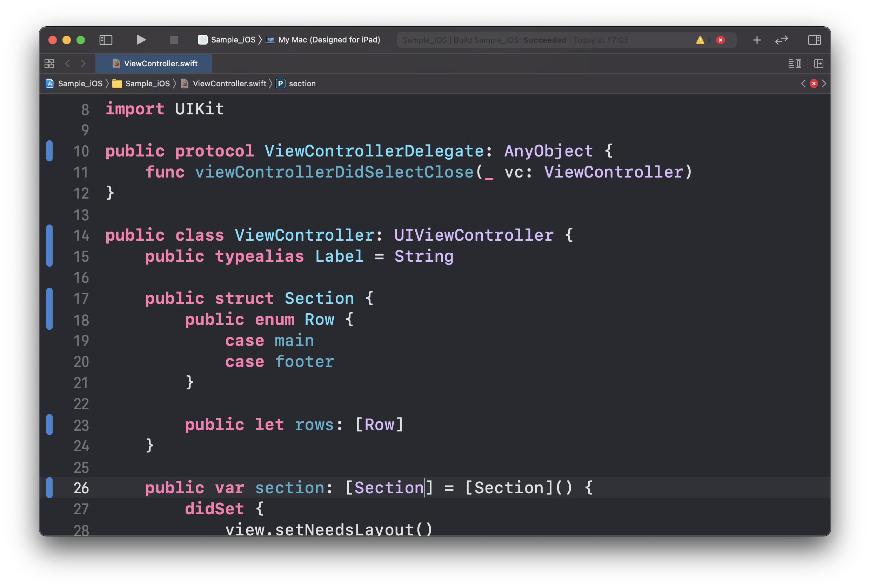Toggle the left navigator sidebar
The width and height of the screenshot is (870, 588).
tap(106, 40)
